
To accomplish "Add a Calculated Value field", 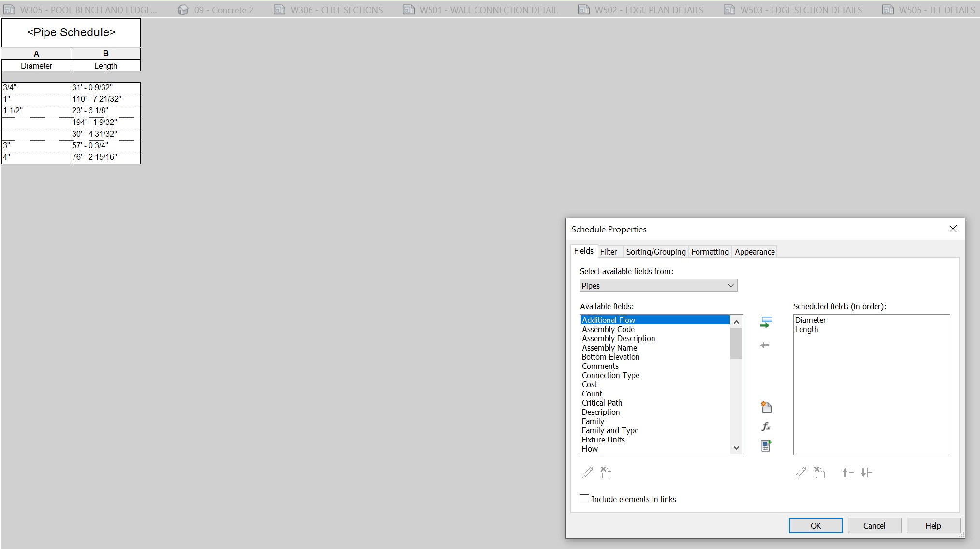I will [x=766, y=427].
